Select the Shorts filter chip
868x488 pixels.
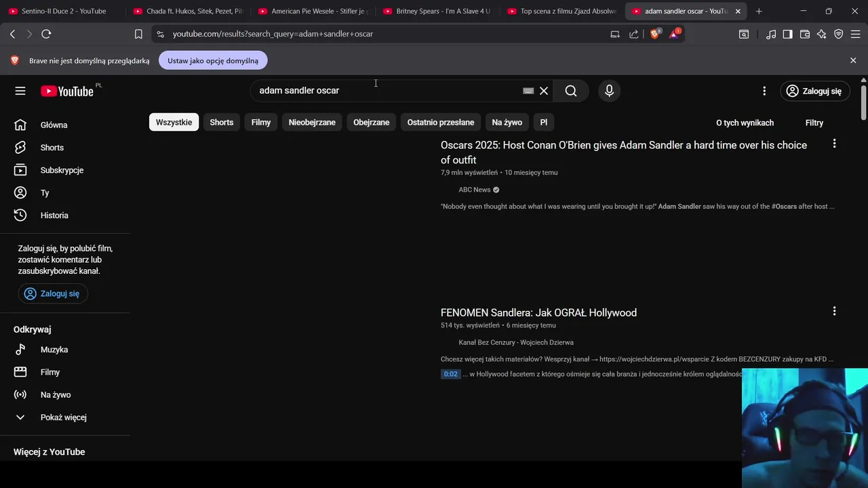point(222,123)
